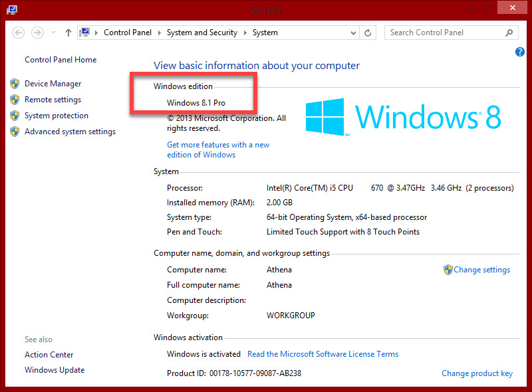
Task: Click View basic information about your computer heading
Action: point(257,66)
